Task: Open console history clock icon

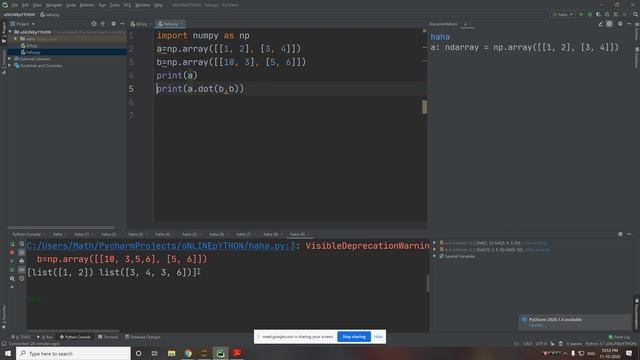Action: point(22,278)
